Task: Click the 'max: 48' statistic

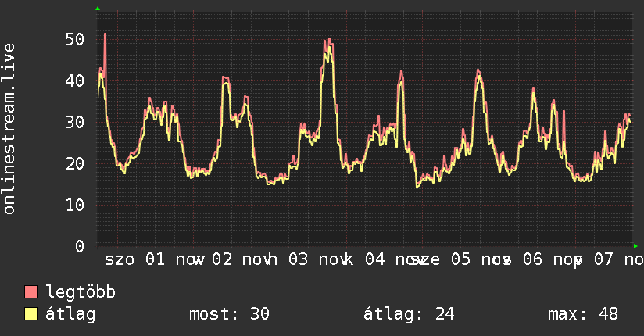Action: click(583, 314)
